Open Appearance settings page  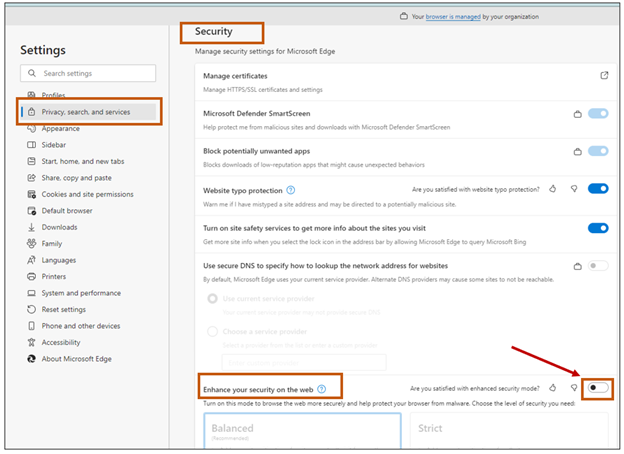pyautogui.click(x=60, y=129)
